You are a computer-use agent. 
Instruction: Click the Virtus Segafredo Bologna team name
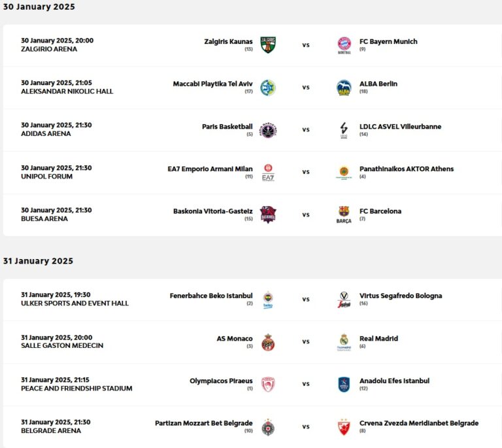coord(400,296)
